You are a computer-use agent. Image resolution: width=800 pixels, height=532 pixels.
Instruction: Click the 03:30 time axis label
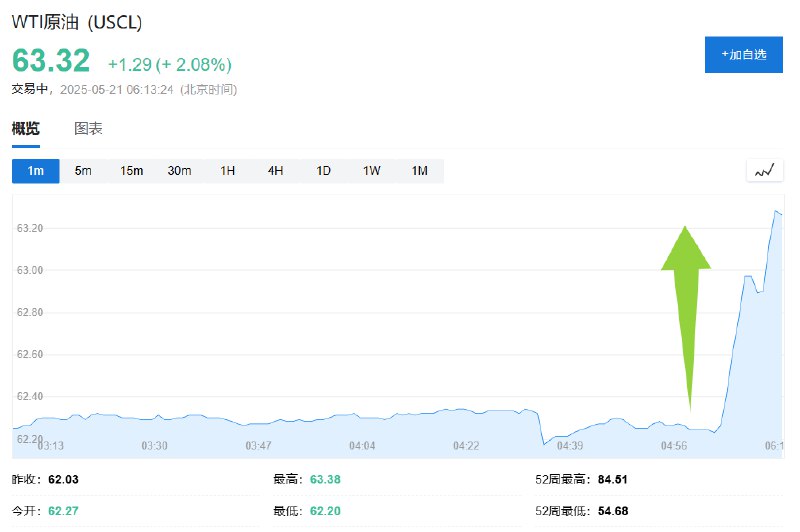tap(155, 446)
